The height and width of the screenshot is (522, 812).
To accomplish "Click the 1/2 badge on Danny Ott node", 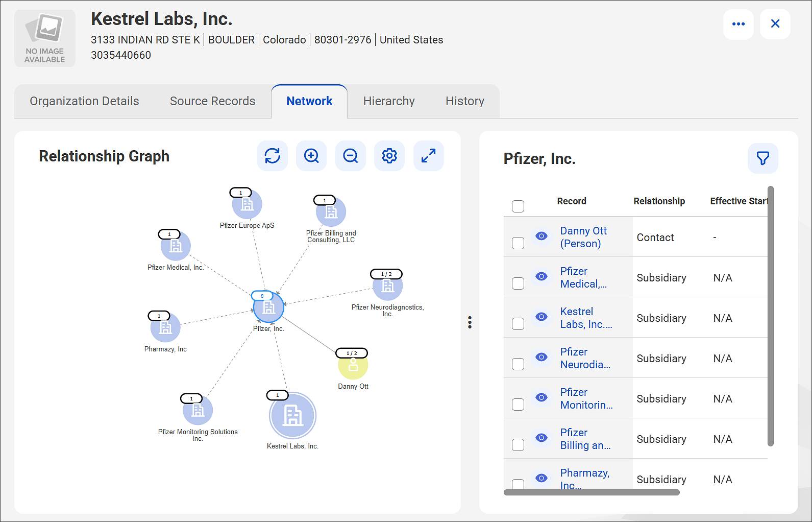I will [x=352, y=353].
